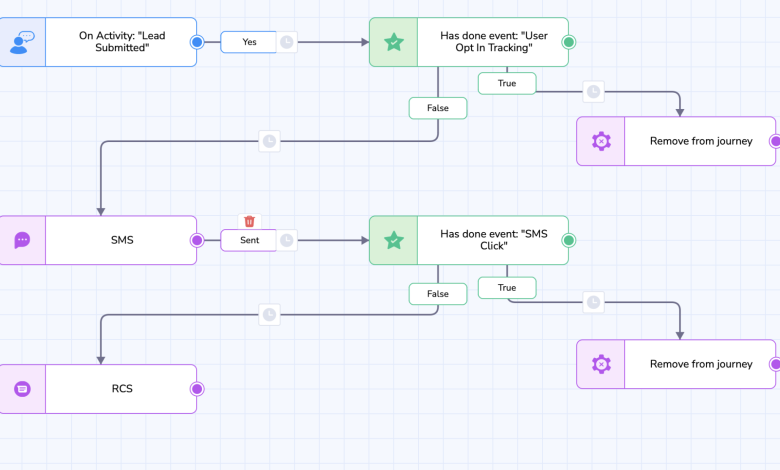780x470 pixels.
Task: Open the delay clock next to Yes label
Action: tap(287, 42)
